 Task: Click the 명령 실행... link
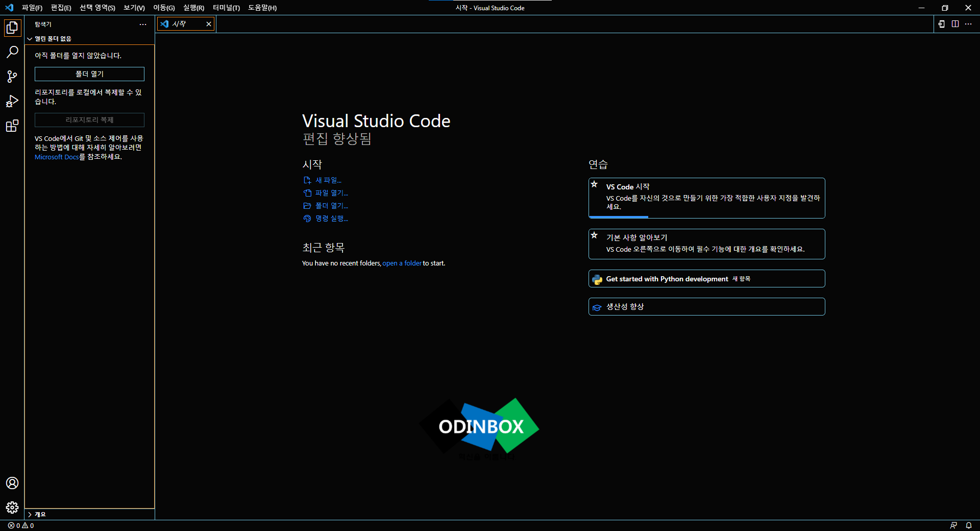[x=326, y=219]
